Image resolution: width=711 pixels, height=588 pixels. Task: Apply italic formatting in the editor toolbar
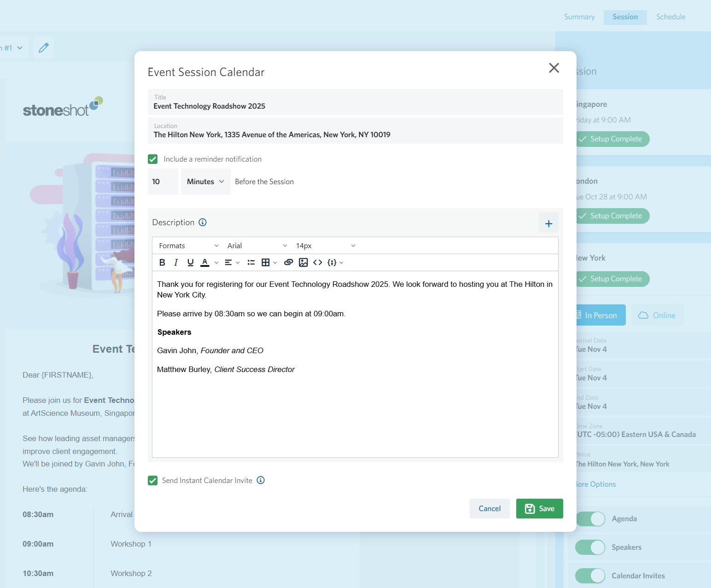[x=176, y=262]
